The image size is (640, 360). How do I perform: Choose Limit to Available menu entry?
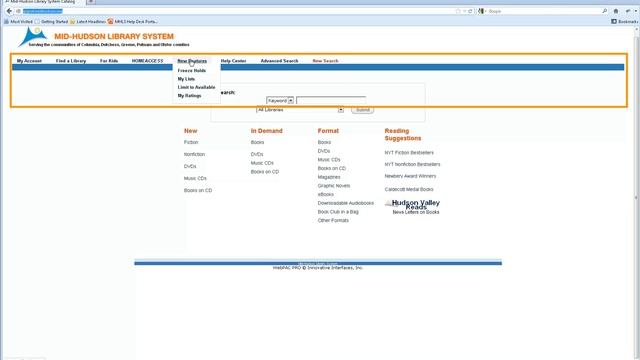196,87
